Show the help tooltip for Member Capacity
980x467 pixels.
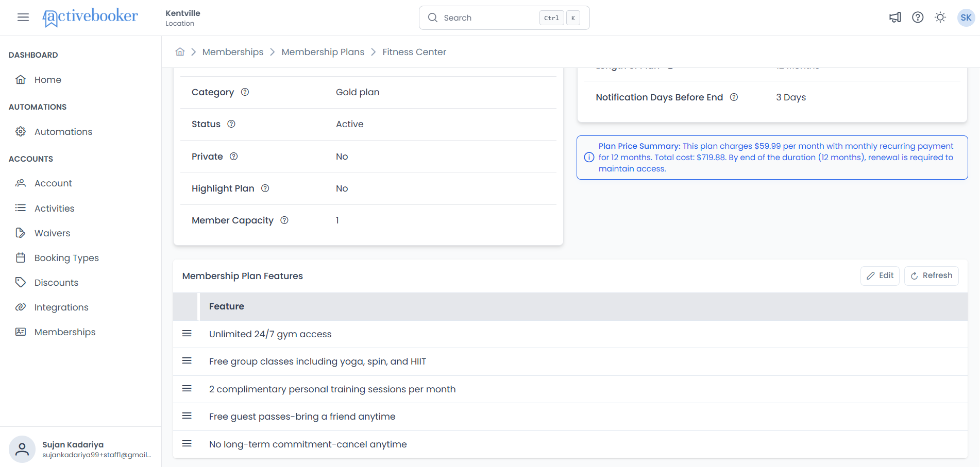(284, 220)
